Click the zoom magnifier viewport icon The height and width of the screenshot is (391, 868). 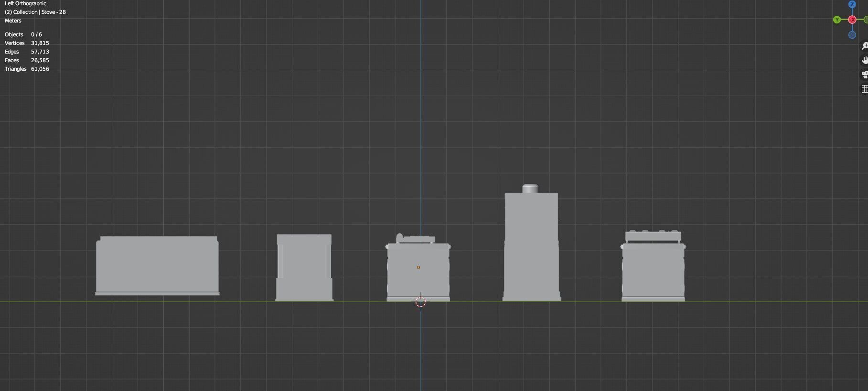point(865,46)
